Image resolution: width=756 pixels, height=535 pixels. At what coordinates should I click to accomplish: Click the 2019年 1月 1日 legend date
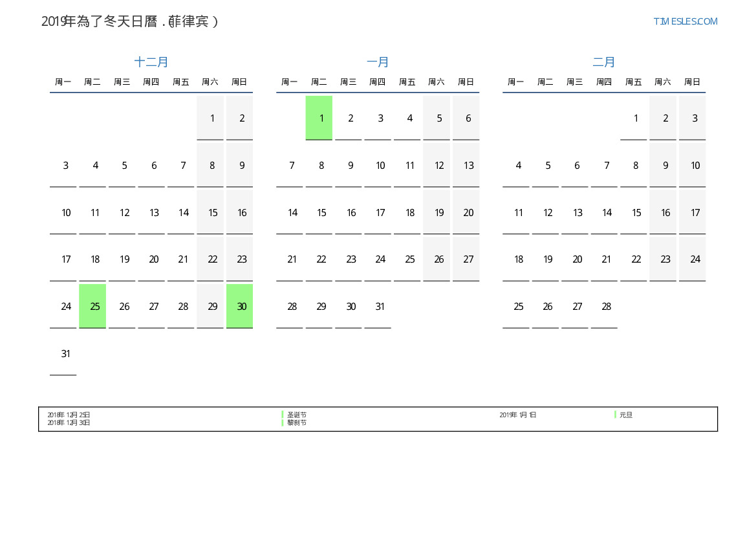pyautogui.click(x=517, y=415)
